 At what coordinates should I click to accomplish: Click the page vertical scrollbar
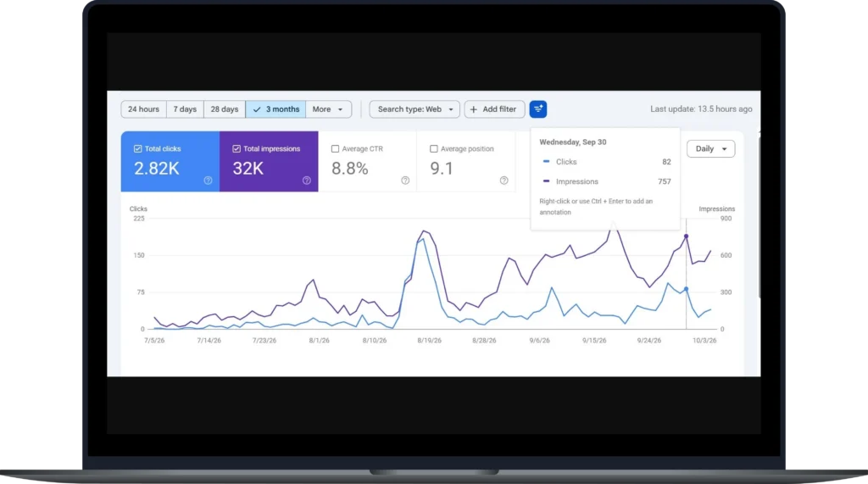[x=759, y=216]
